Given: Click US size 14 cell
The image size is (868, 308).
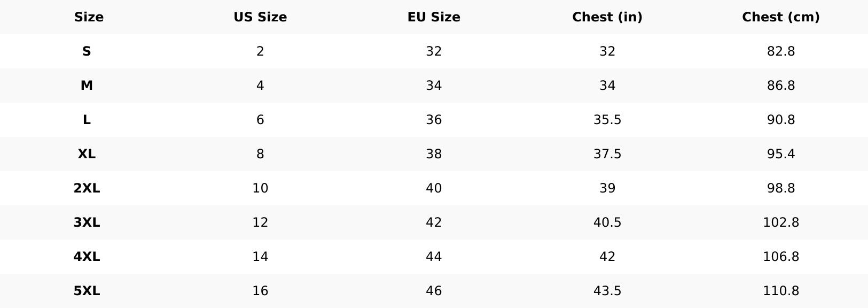Looking at the screenshot, I should tap(260, 257).
